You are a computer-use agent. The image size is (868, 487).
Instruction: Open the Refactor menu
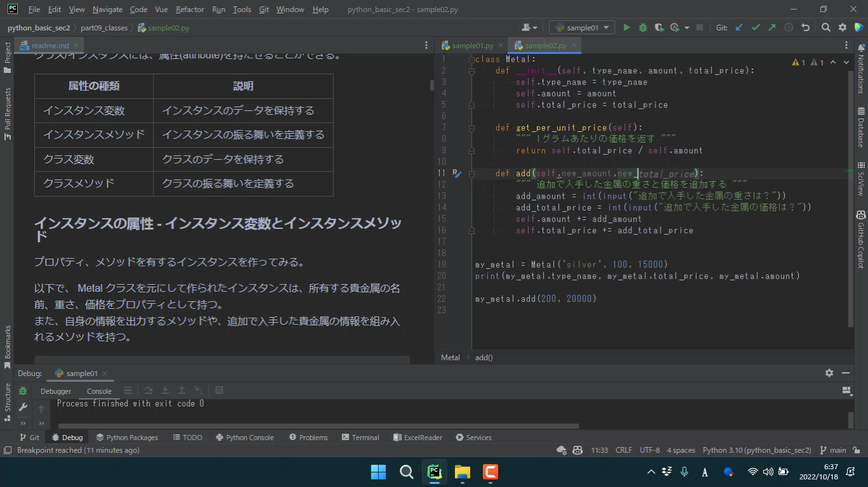click(x=190, y=10)
